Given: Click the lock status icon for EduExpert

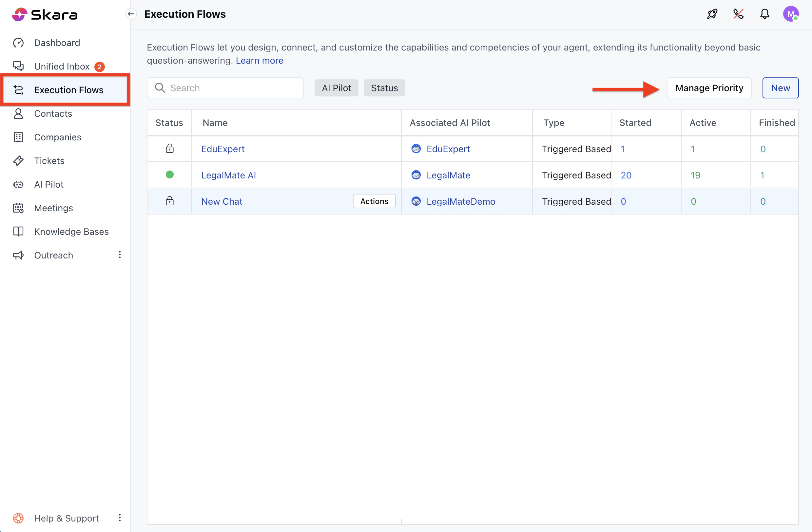Looking at the screenshot, I should pos(169,149).
